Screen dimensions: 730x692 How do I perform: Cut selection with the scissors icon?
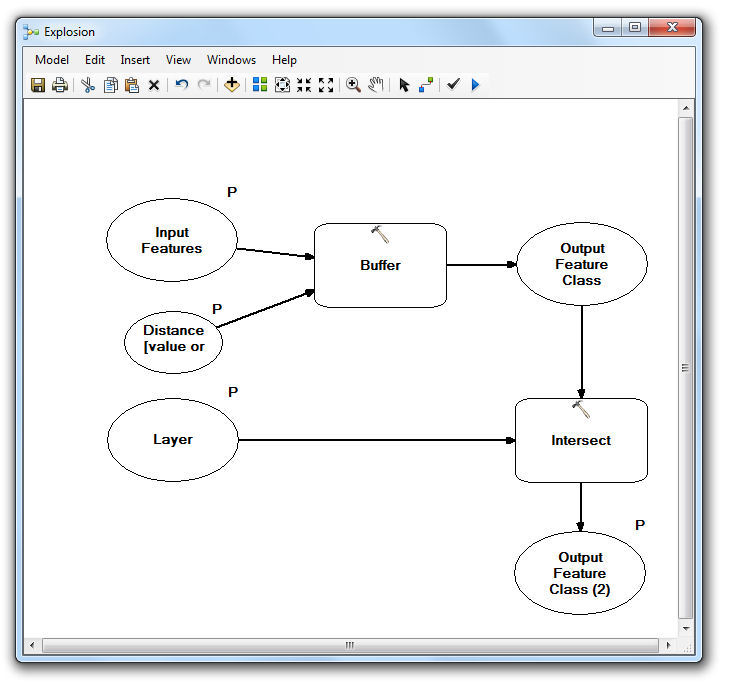(88, 85)
